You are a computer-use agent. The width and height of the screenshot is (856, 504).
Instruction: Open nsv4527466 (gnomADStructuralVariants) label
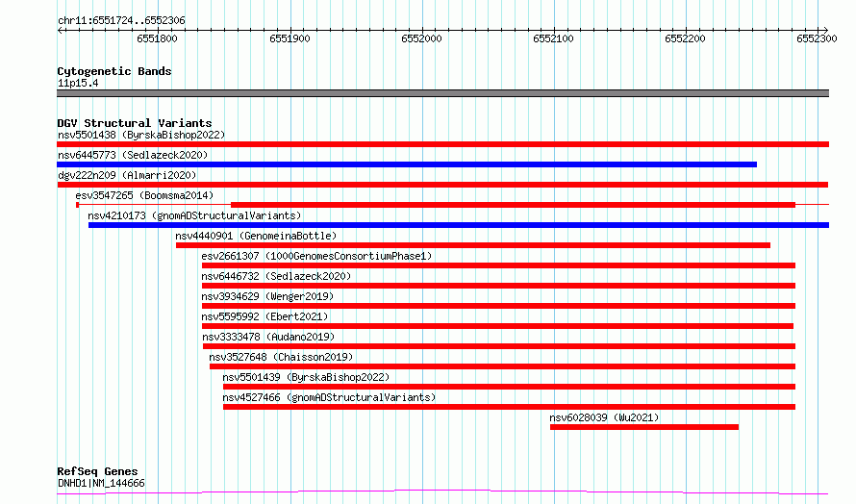click(329, 397)
